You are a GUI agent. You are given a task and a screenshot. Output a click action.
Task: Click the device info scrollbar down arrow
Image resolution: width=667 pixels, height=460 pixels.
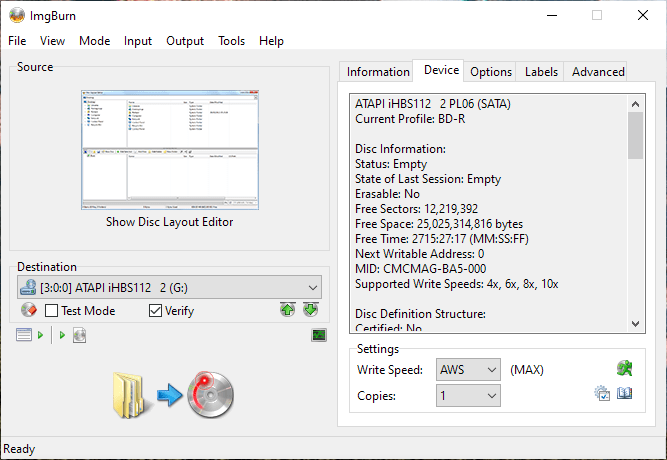(x=636, y=323)
